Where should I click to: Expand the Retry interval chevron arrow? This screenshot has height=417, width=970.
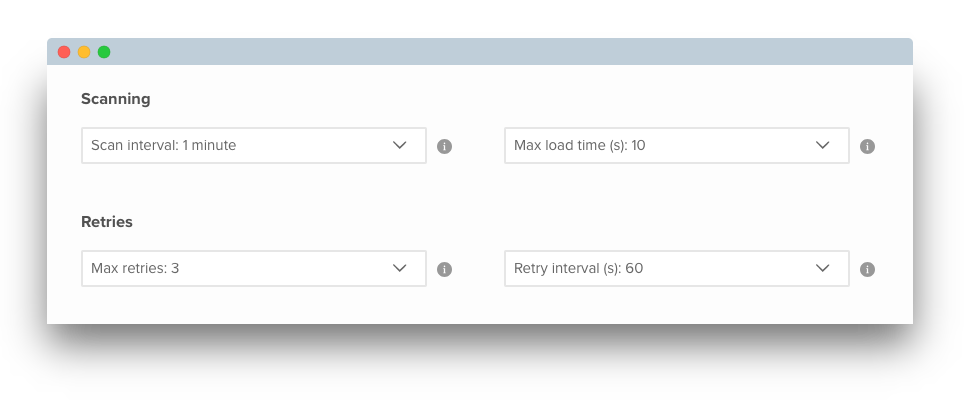[822, 269]
